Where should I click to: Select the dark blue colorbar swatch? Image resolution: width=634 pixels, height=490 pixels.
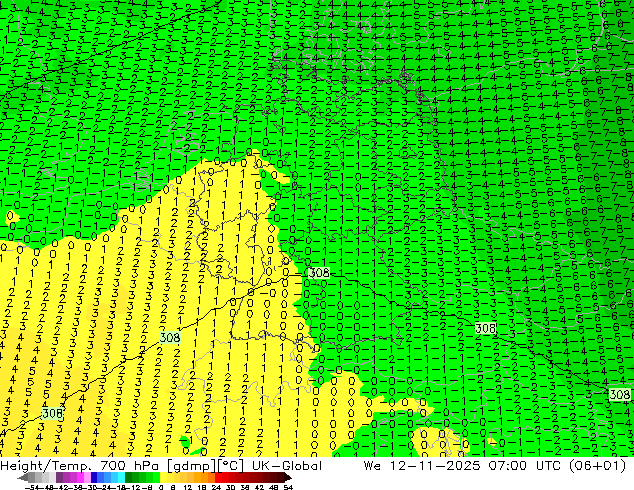click(x=94, y=478)
